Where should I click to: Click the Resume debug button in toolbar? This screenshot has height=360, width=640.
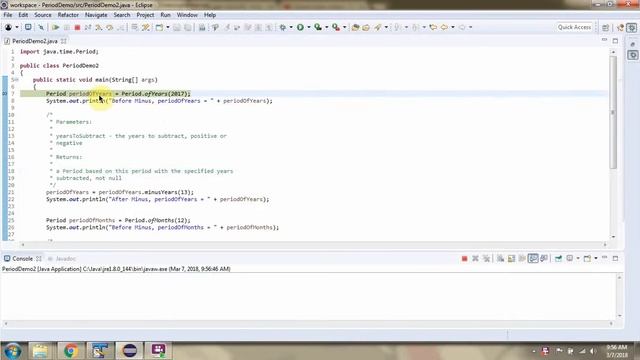[56, 27]
